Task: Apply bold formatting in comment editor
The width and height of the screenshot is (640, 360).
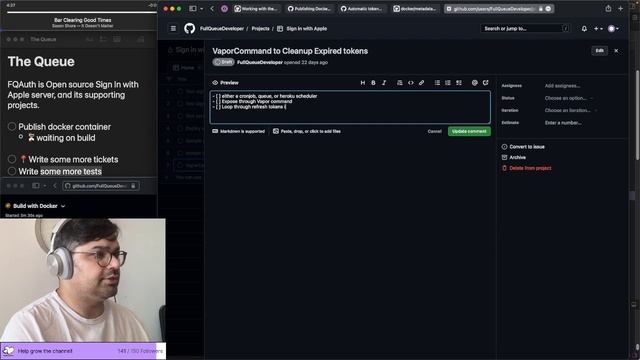Action: pyautogui.click(x=373, y=82)
